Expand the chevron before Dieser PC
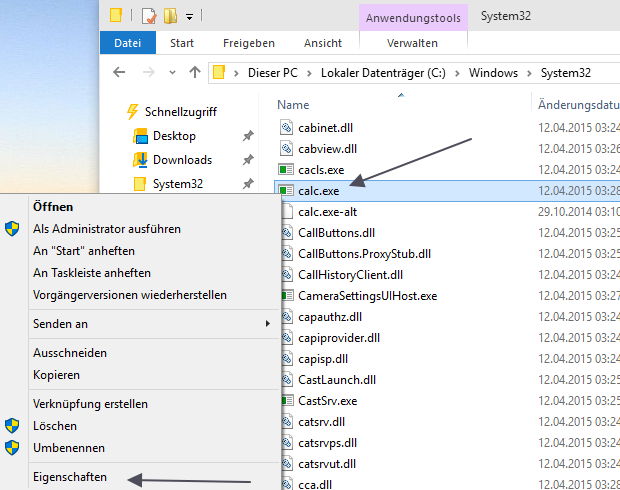The width and height of the screenshot is (620, 490). pos(236,74)
